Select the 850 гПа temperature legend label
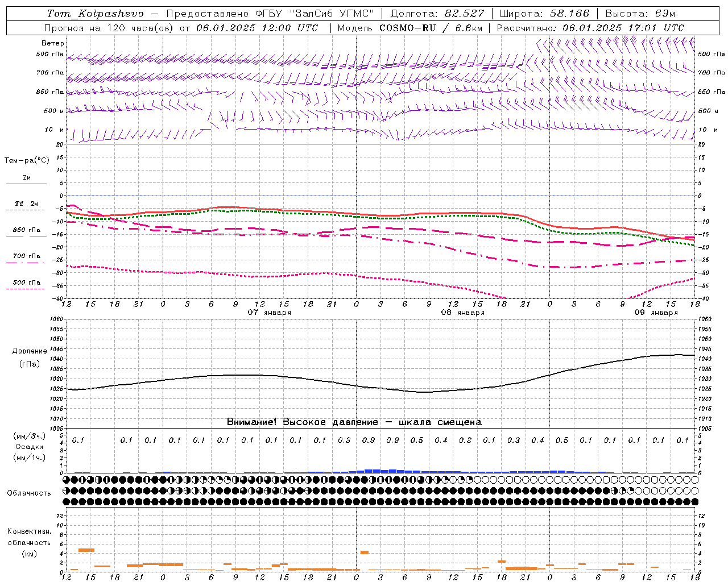The height and width of the screenshot is (582, 728). click(26, 230)
